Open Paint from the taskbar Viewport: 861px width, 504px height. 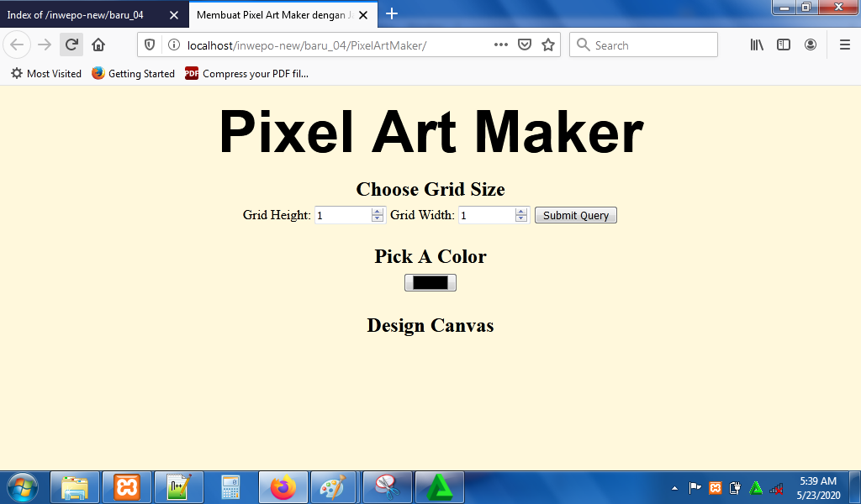tap(333, 487)
